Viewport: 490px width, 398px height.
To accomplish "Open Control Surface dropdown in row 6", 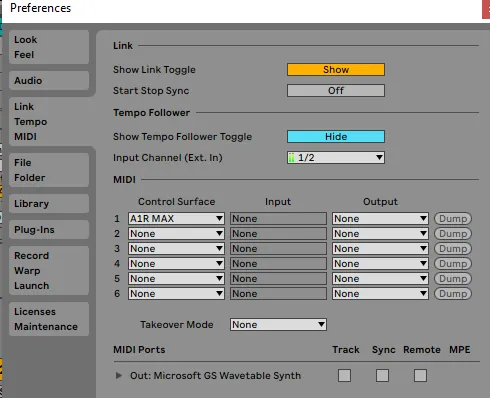I will pyautogui.click(x=176, y=293).
